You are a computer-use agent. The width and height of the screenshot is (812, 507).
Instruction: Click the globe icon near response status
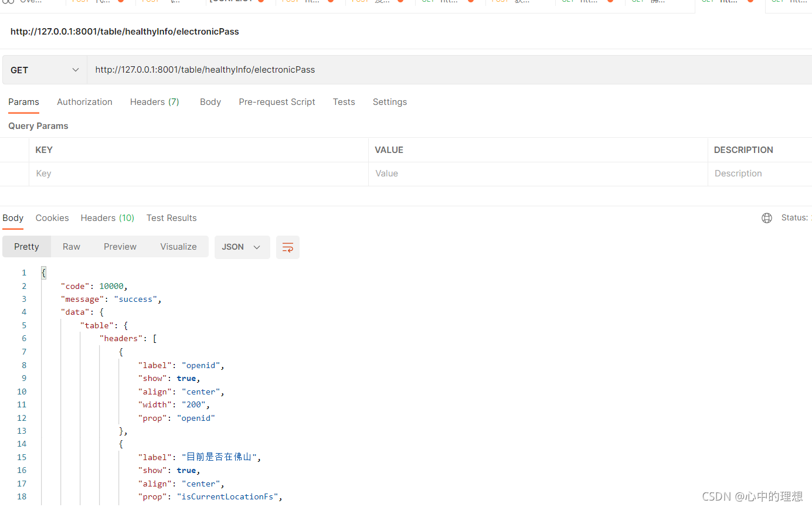[x=767, y=217]
